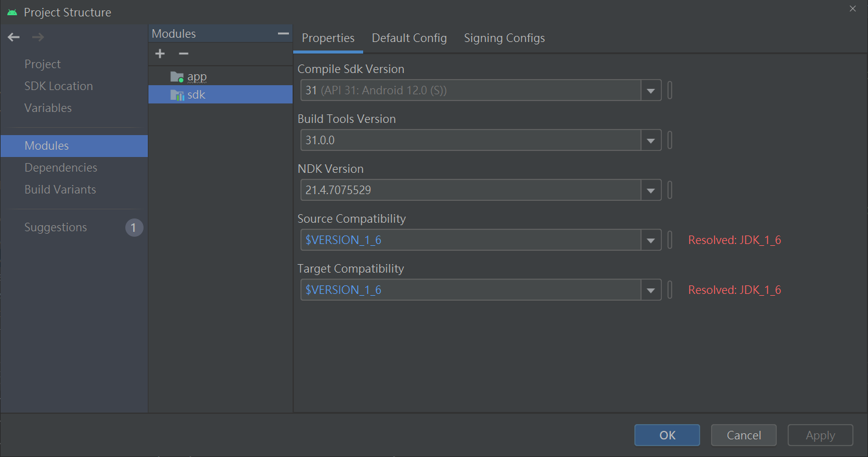Click the Source Compatibility $VERSION_1_6 field
The image size is (868, 457).
click(x=471, y=240)
